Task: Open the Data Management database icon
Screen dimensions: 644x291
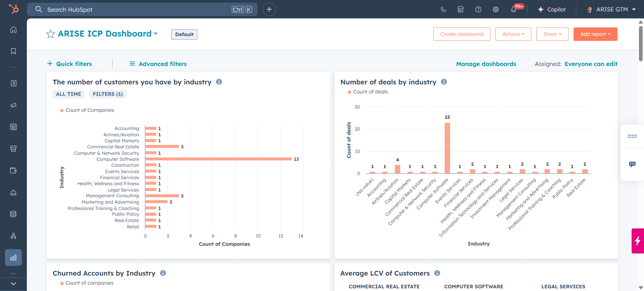Action: 13,214
